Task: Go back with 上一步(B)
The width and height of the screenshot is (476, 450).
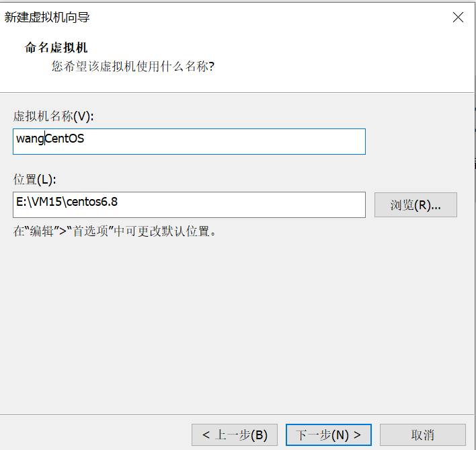Action: pos(235,435)
